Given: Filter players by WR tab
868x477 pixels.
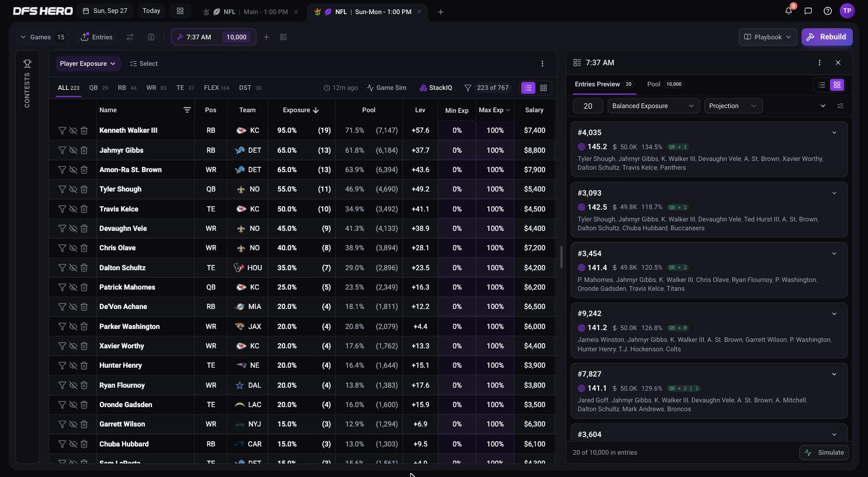Looking at the screenshot, I should (x=156, y=88).
